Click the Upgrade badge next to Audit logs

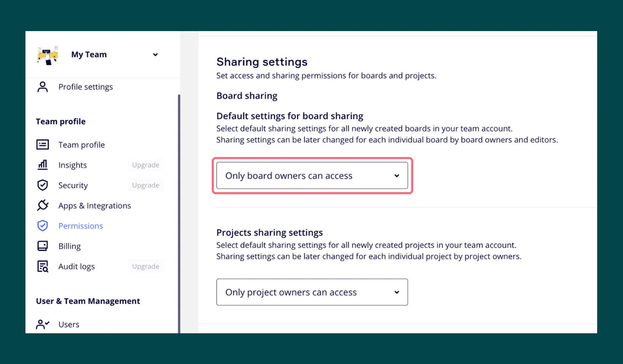tap(145, 267)
